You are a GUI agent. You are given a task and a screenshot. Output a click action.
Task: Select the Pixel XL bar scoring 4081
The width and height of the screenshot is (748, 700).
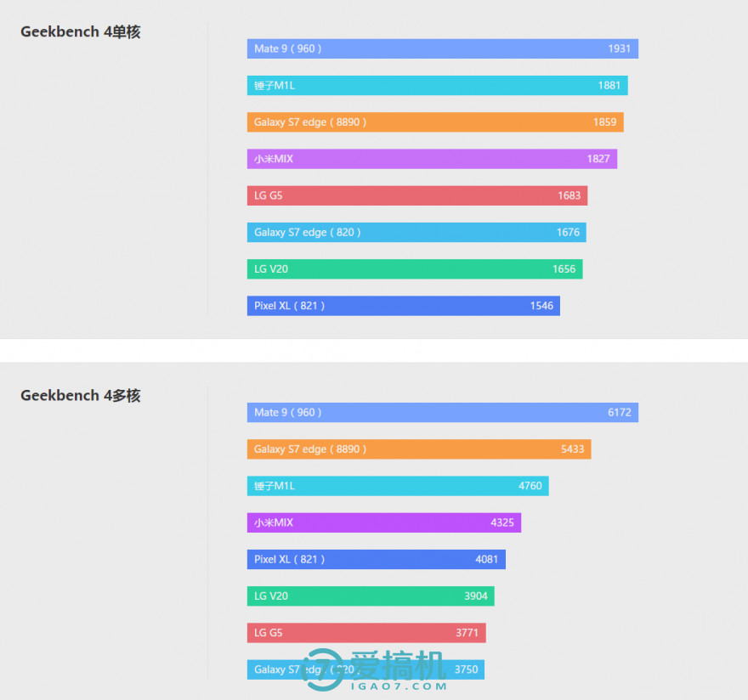click(376, 559)
